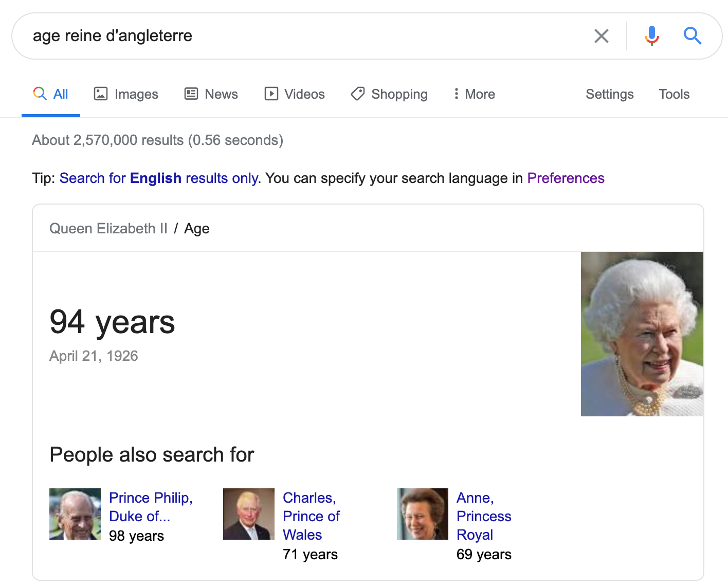728x587 pixels.
Task: Open the Preferences link
Action: [x=566, y=178]
